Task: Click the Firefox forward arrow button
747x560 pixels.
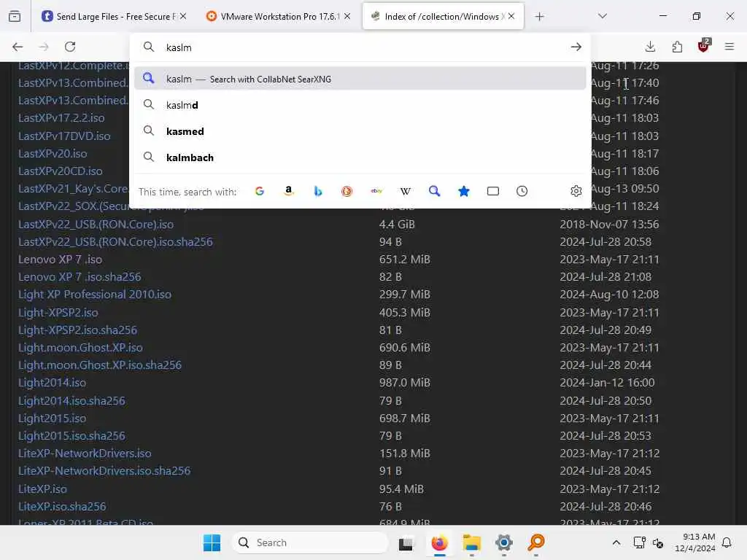Action: pos(44,47)
